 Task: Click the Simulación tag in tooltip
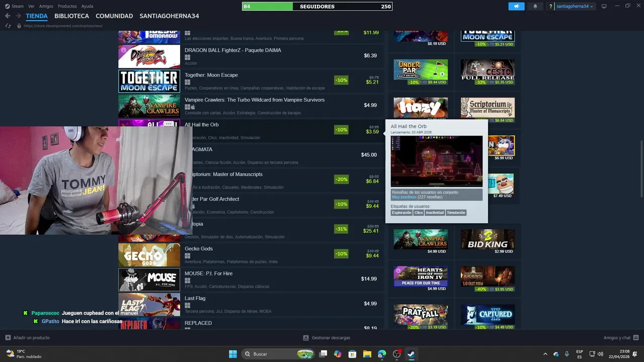(456, 213)
